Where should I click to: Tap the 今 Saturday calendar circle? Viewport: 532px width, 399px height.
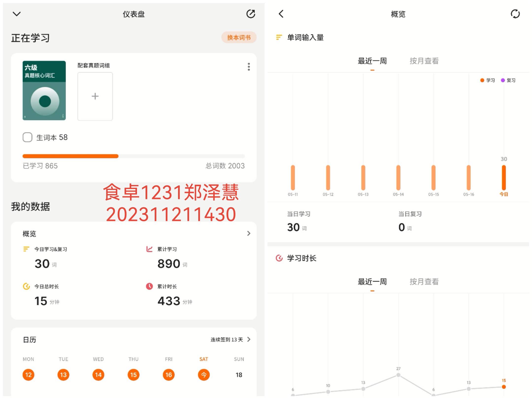pyautogui.click(x=204, y=375)
